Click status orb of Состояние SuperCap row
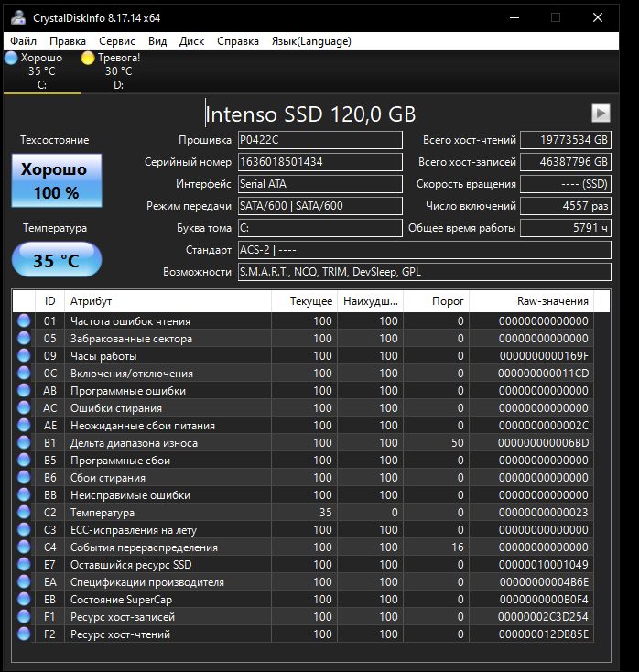 point(24,600)
